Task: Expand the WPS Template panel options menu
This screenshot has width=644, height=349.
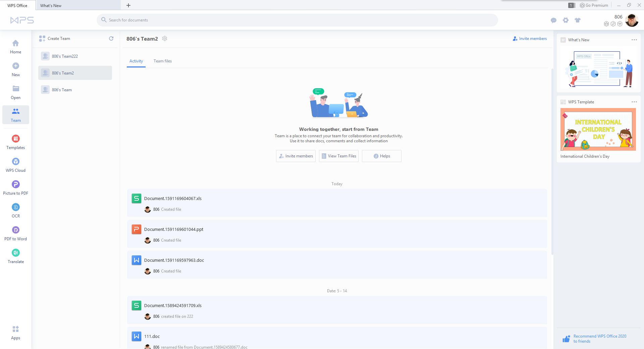Action: point(634,102)
